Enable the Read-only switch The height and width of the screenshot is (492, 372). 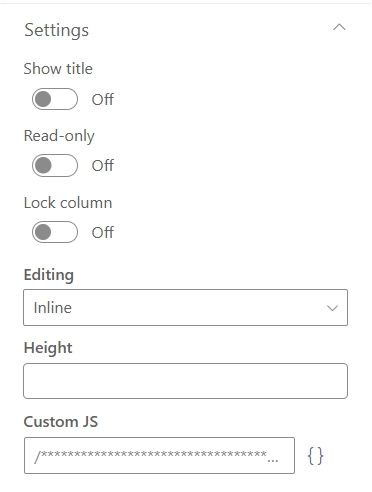tap(55, 165)
